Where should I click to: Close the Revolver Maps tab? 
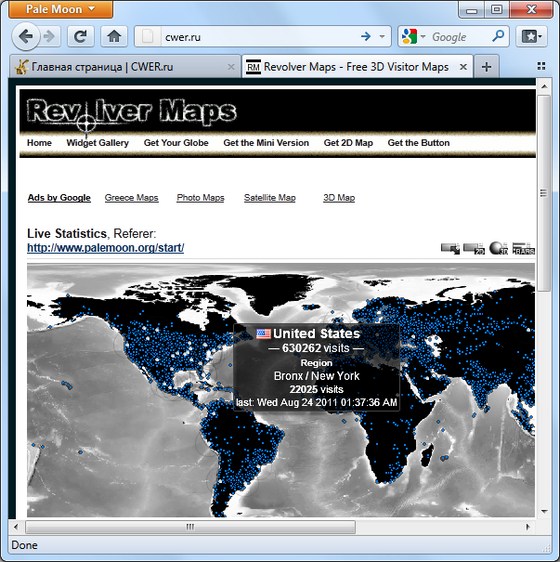(x=463, y=67)
